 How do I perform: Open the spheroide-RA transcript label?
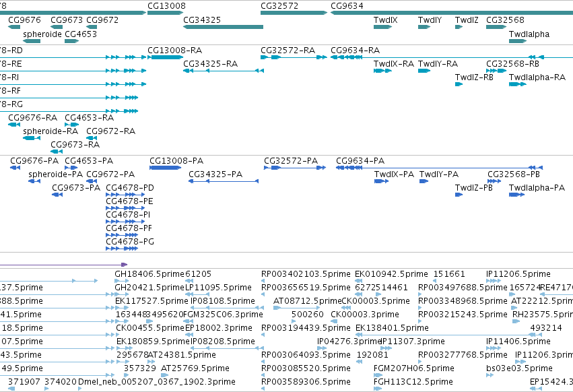pos(50,131)
